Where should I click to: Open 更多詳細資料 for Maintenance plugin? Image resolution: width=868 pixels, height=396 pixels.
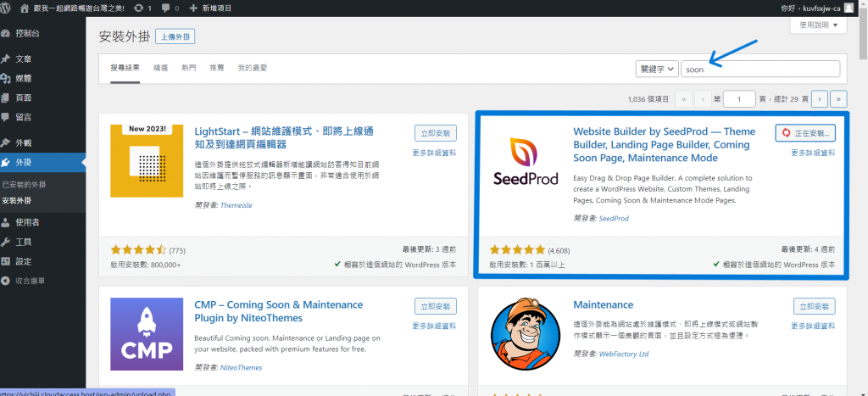[813, 326]
